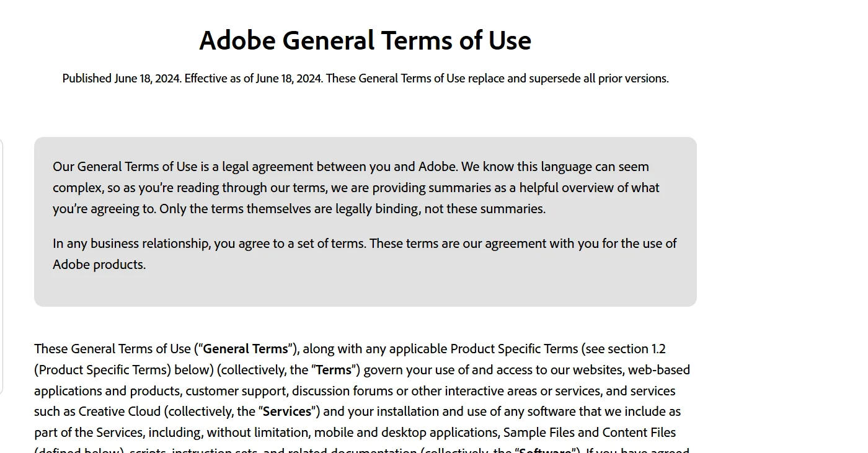Viewport: 868px width, 453px height.
Task: Click summary paragraph starting "In any business relationship"
Action: (x=365, y=254)
